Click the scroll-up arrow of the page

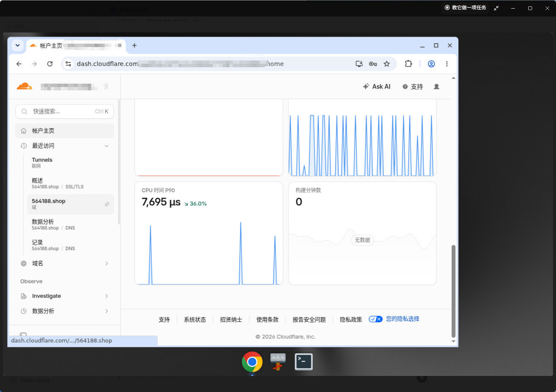click(x=454, y=78)
